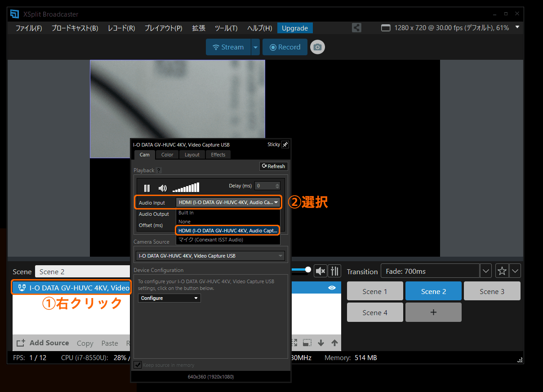Open the 拡張 menu

(199, 28)
